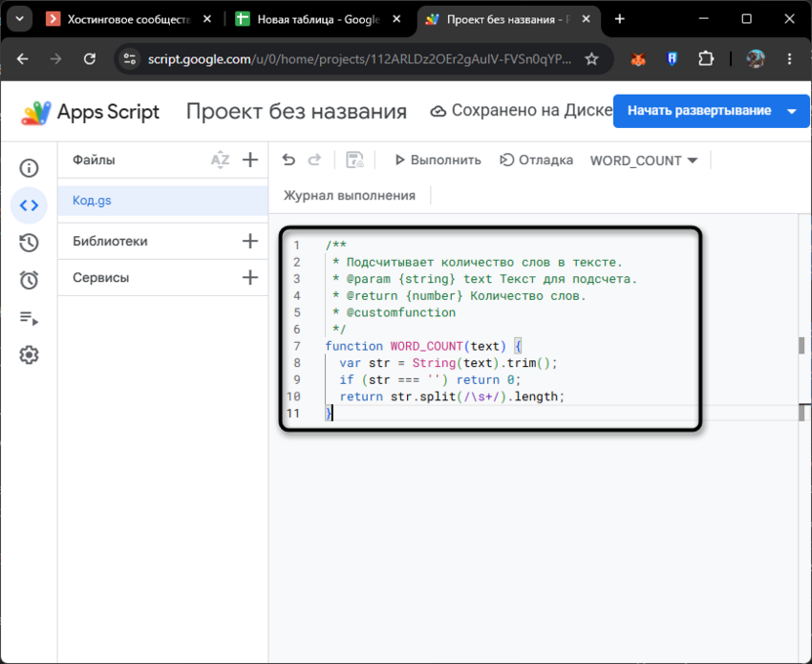812x664 pixels.
Task: Close the Хостинговое сообщество tab
Action: click(x=207, y=20)
